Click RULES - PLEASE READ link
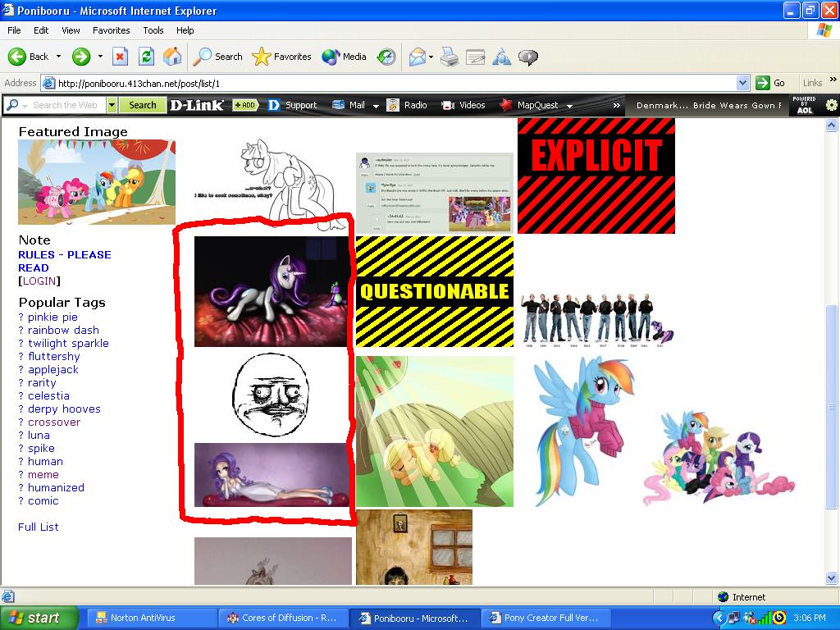840x630 pixels. (x=64, y=262)
